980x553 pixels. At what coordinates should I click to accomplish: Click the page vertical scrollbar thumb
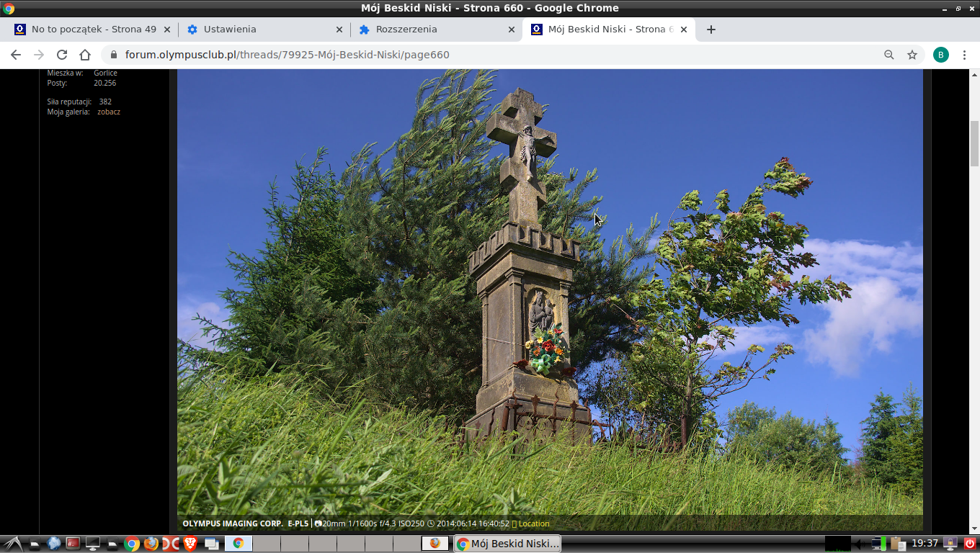(x=974, y=144)
